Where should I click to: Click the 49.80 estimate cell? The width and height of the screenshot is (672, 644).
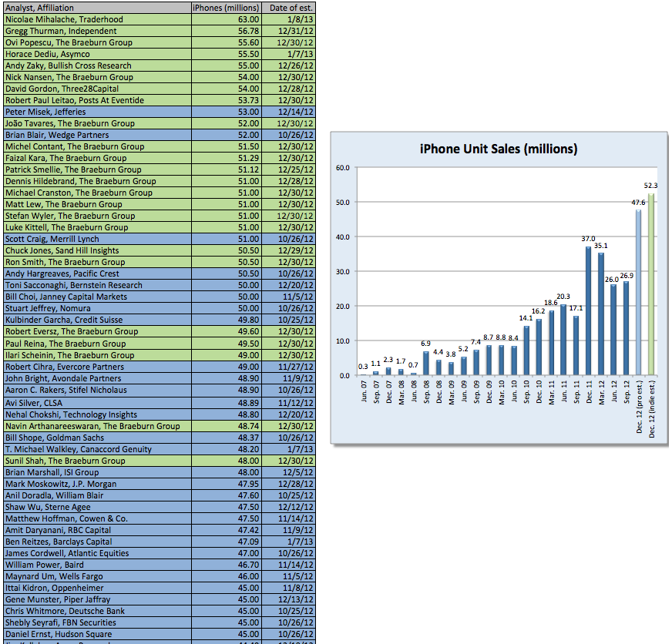click(227, 320)
